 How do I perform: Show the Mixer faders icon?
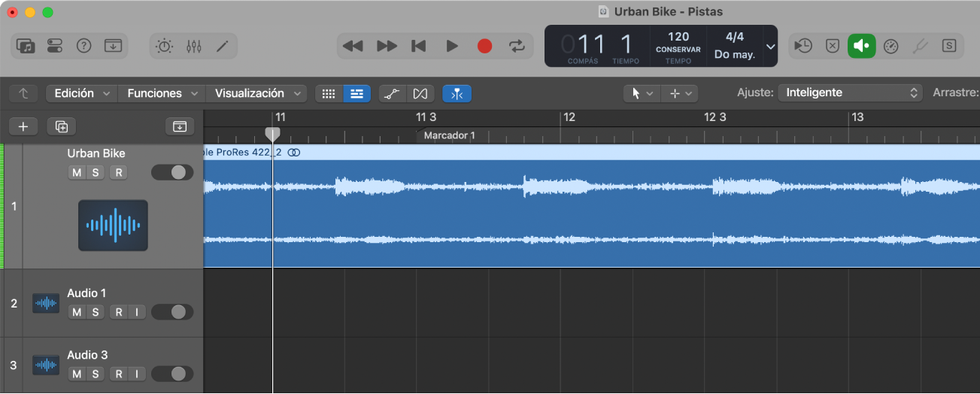(193, 46)
